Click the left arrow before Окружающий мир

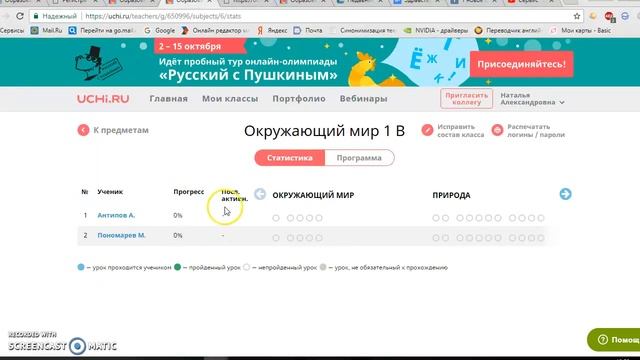tap(260, 194)
